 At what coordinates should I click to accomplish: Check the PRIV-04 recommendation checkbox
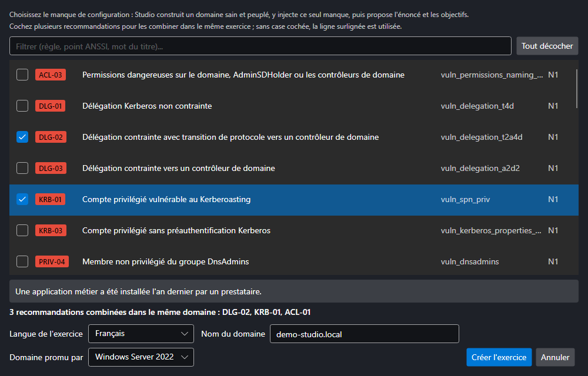point(22,261)
